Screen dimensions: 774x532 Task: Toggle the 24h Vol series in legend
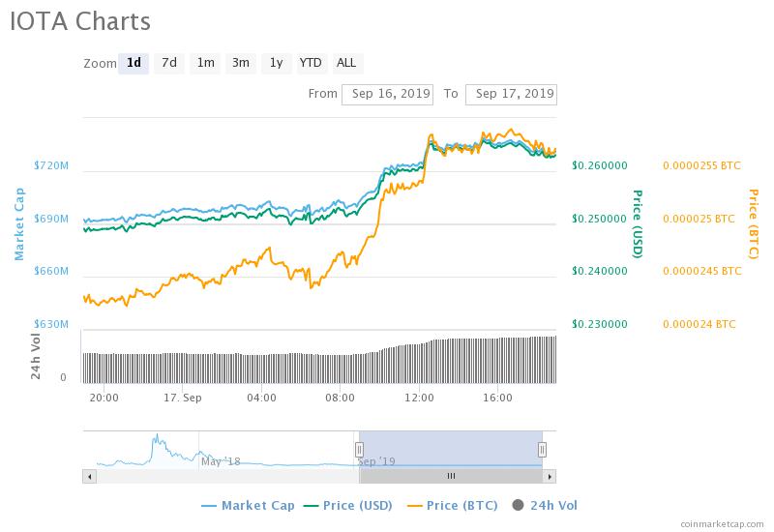[x=545, y=505]
